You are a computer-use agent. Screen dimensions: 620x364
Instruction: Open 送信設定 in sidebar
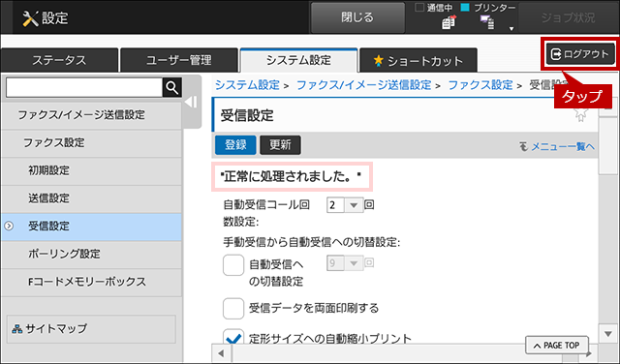(x=91, y=198)
